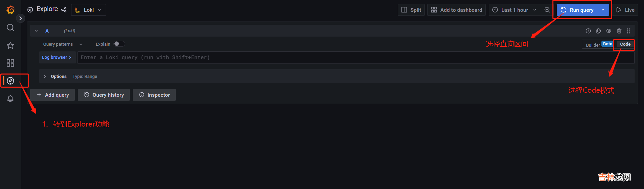
Task: Switch to Builder editor mode
Action: tap(593, 45)
